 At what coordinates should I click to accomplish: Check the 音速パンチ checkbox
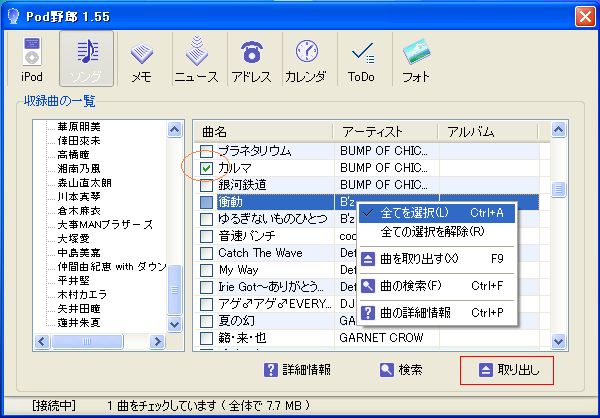coord(207,236)
